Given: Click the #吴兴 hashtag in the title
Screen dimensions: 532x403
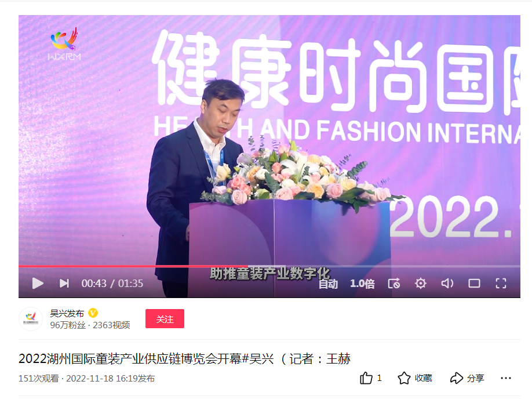Looking at the screenshot, I should [257, 359].
